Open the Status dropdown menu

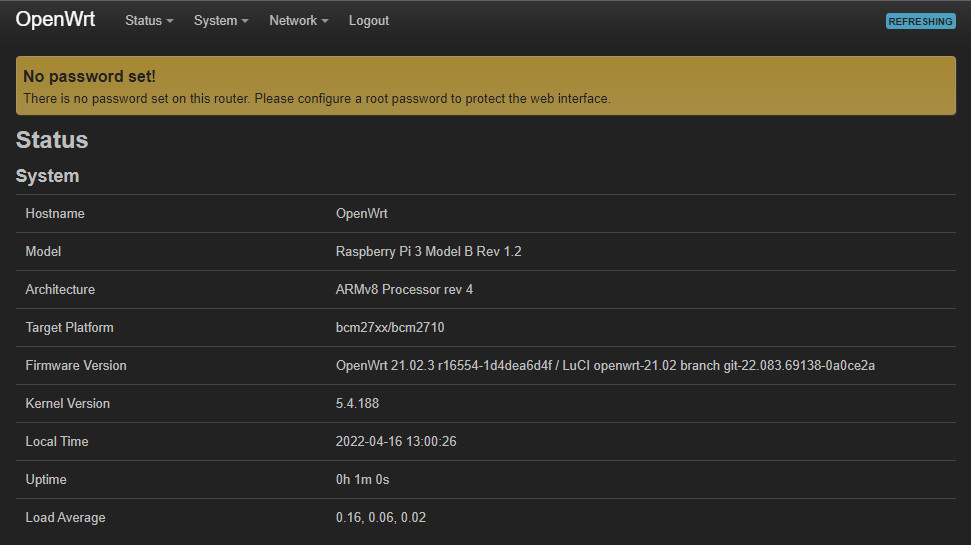[x=148, y=20]
